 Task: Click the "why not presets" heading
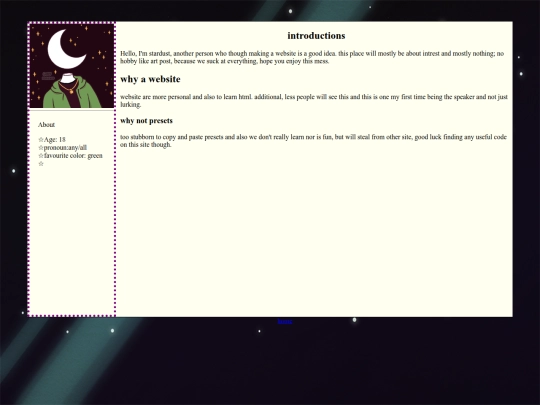[x=146, y=121]
